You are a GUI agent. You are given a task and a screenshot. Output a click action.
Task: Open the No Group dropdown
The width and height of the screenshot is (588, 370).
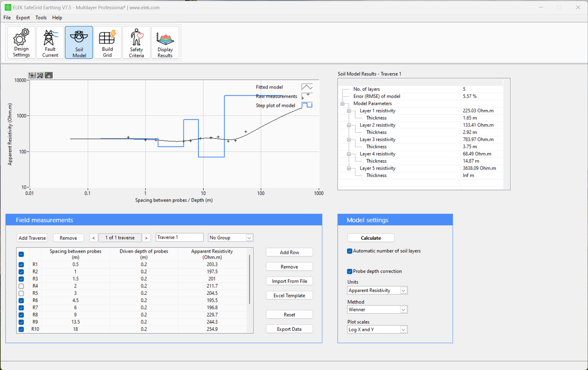click(230, 238)
